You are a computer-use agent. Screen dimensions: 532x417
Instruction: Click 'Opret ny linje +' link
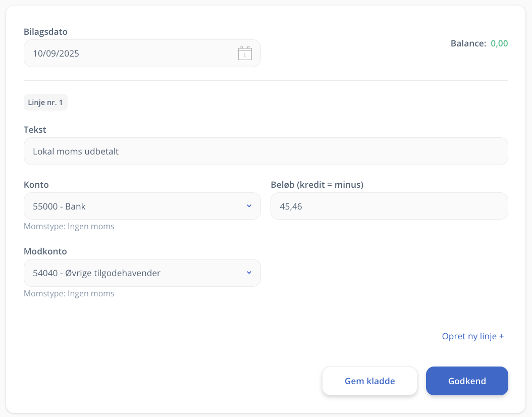[x=472, y=336]
